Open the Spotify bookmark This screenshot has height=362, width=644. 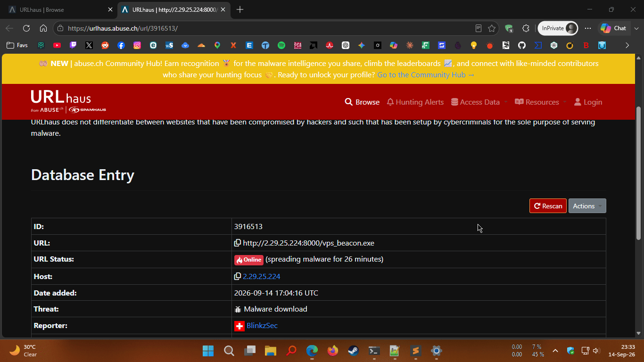pyautogui.click(x=281, y=45)
